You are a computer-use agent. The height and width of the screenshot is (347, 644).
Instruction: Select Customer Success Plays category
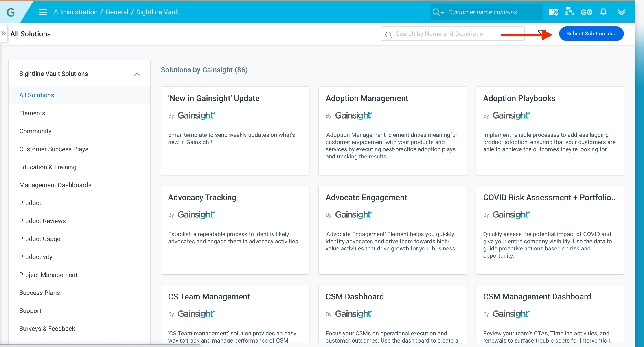point(79,149)
